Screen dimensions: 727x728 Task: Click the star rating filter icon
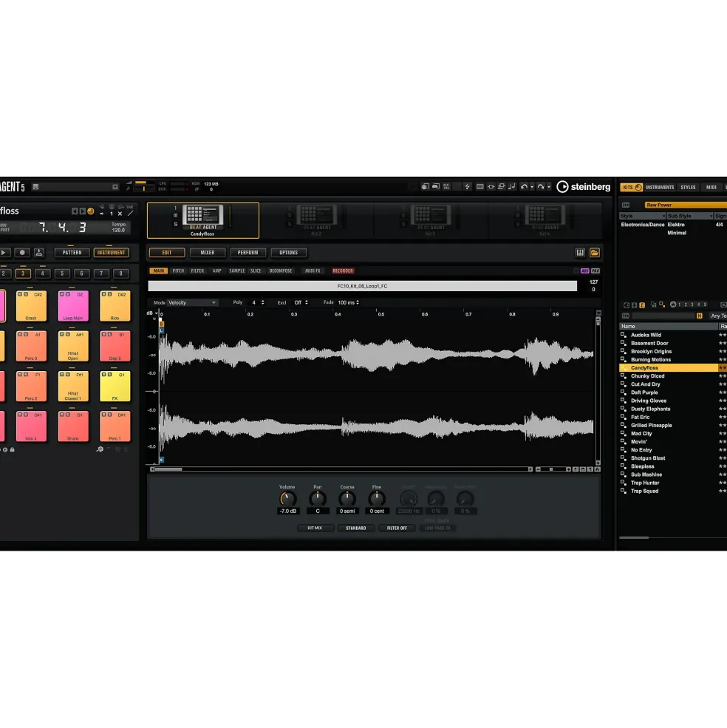[672, 305]
